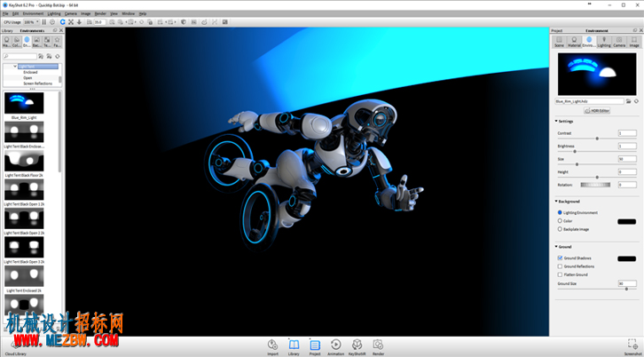
Task: Select the Backplate Image background option
Action: 560,229
